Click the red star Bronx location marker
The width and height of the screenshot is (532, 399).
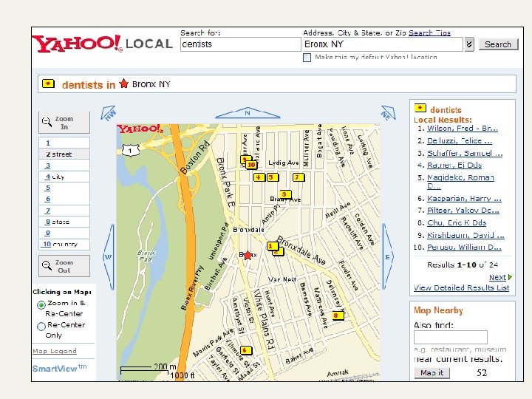[248, 255]
